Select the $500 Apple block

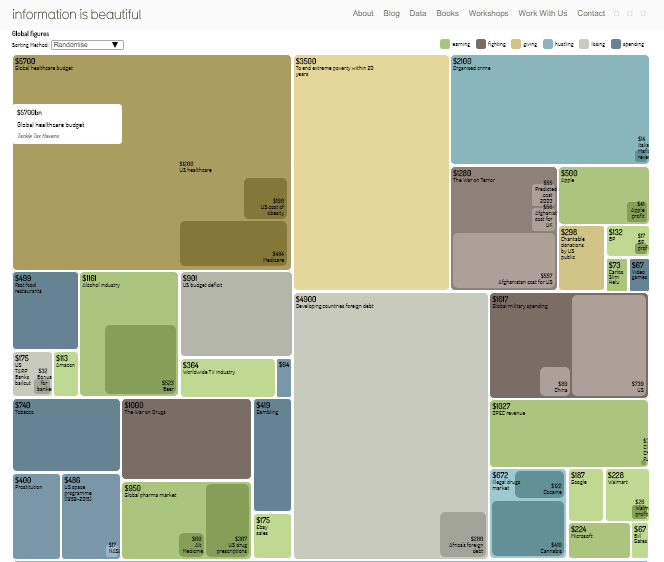coord(604,195)
